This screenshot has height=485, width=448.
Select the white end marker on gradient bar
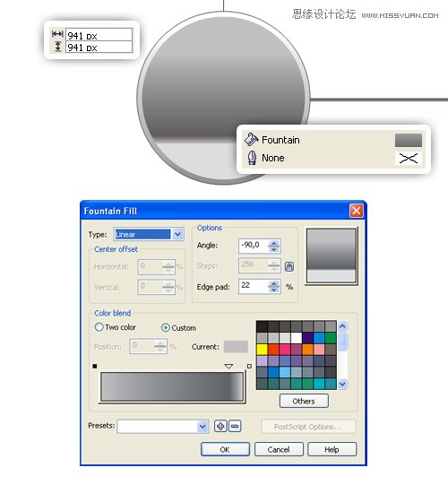[249, 367]
